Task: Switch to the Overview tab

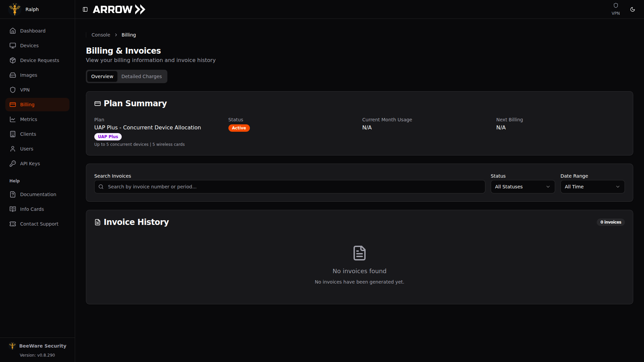Action: pos(102,76)
